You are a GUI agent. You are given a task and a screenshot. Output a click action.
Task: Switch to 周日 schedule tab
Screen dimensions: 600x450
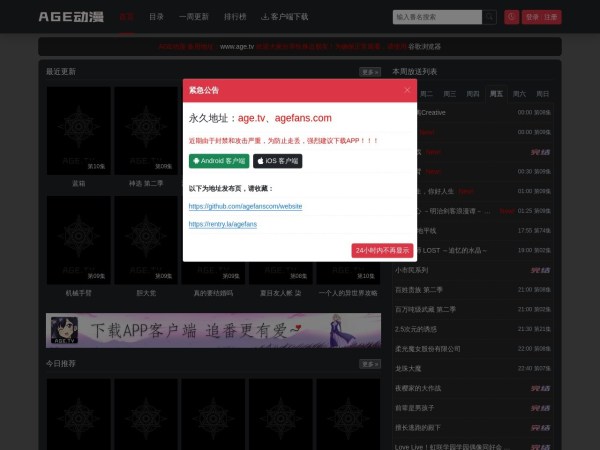pos(542,93)
